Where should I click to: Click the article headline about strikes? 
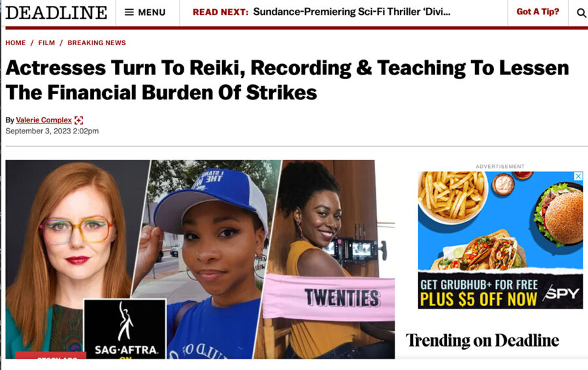pos(287,80)
